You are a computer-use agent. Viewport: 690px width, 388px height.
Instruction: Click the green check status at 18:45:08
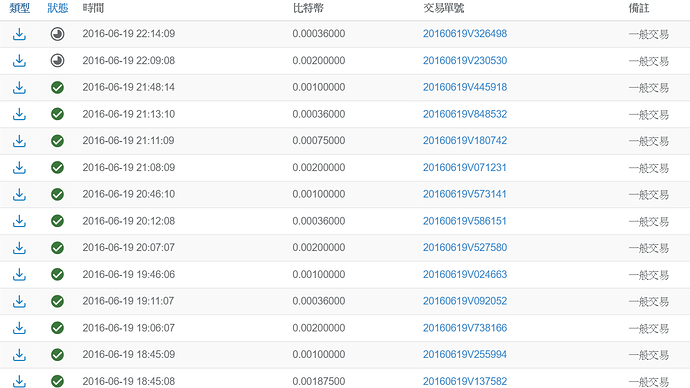click(57, 381)
